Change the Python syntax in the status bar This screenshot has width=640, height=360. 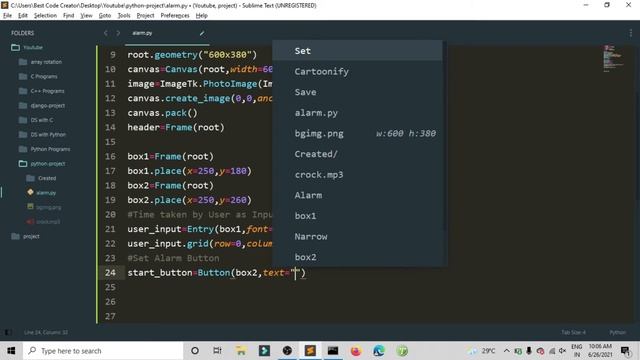coord(618,332)
